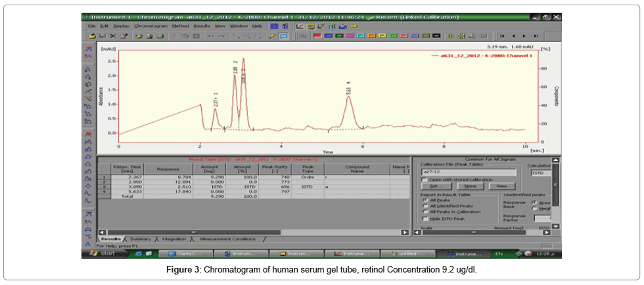The image size is (644, 285).
Task: Select All Peaks in Calibration option
Action: point(425,211)
